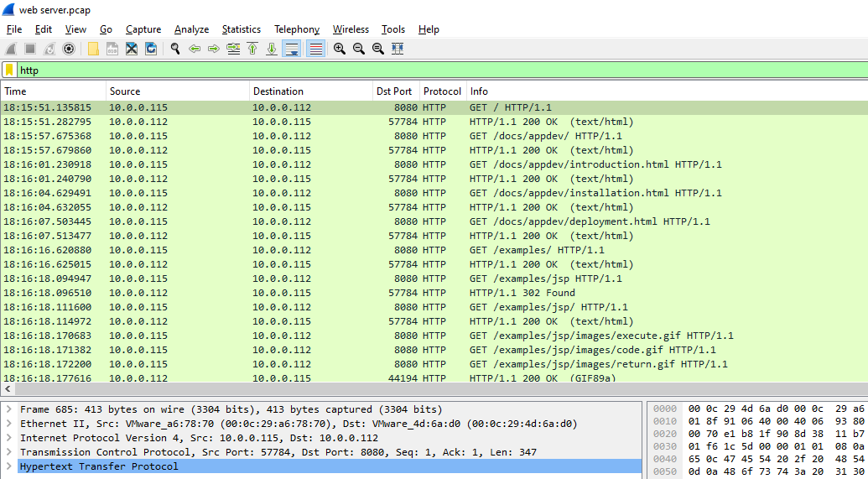The width and height of the screenshot is (868, 479).
Task: Click the capture options gear icon
Action: click(69, 49)
